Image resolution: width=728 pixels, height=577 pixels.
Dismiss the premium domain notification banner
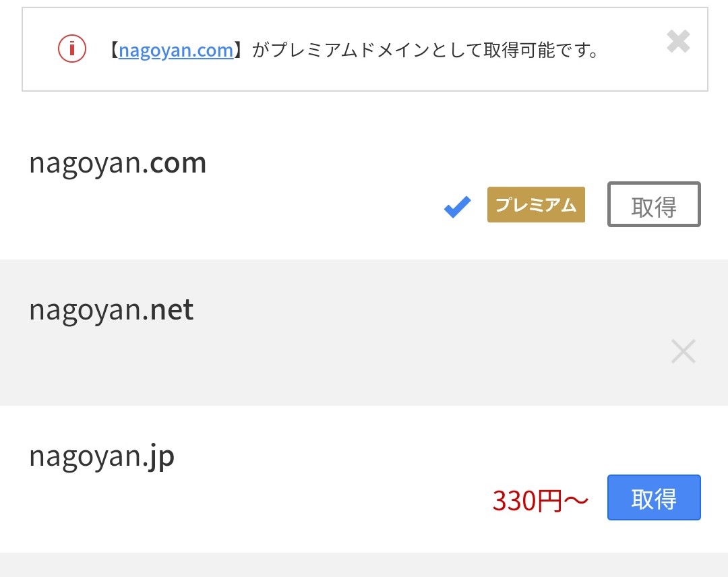(678, 42)
